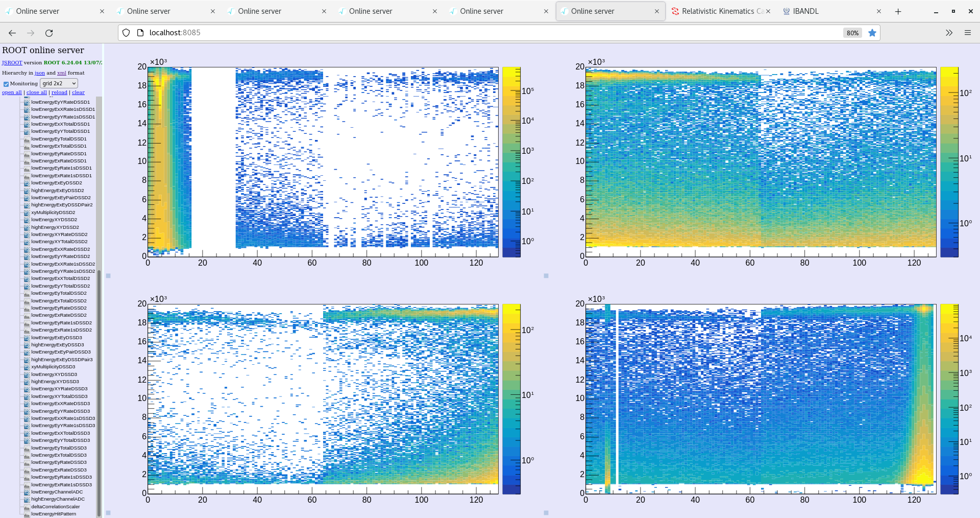Click the icon next to xyMultiplicityDSSD2

coord(27,213)
